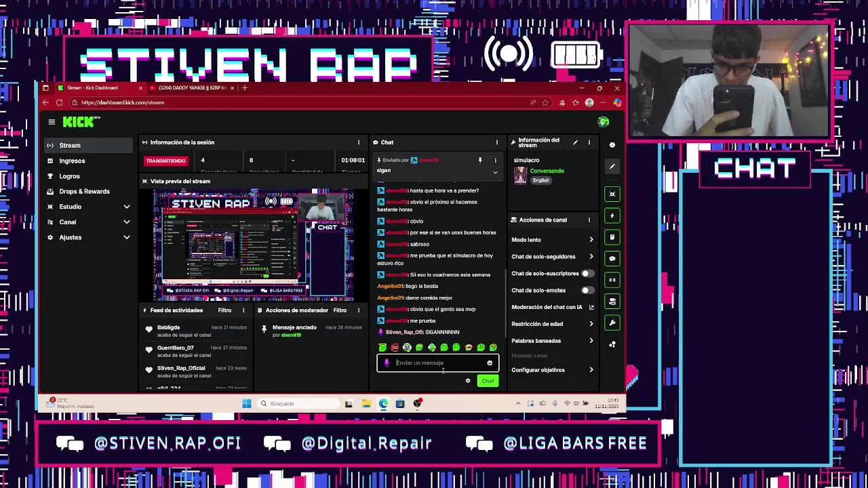Select Logros in the sidebar
Screen dimensions: 868x488
pyautogui.click(x=90, y=176)
